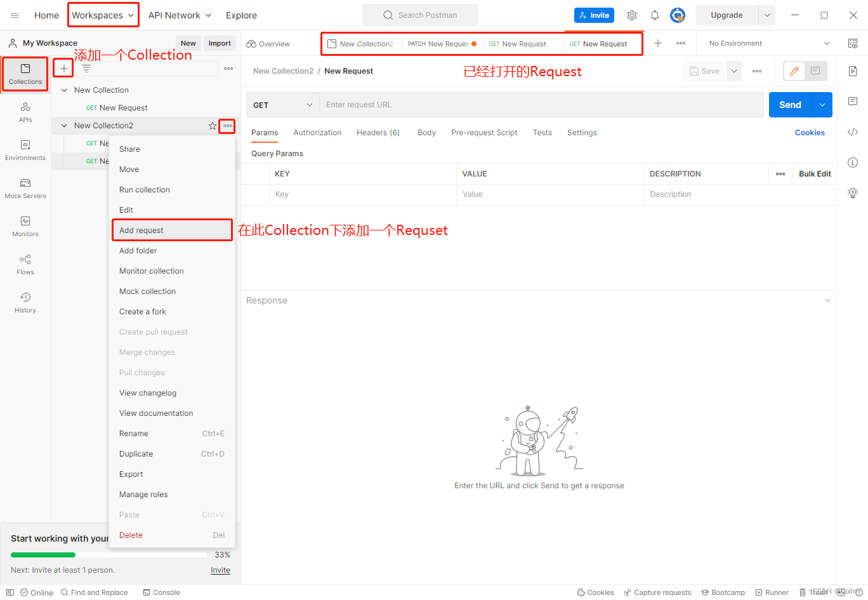Open the Flows sidebar section
Viewport: 868px width, 600px height.
click(25, 265)
